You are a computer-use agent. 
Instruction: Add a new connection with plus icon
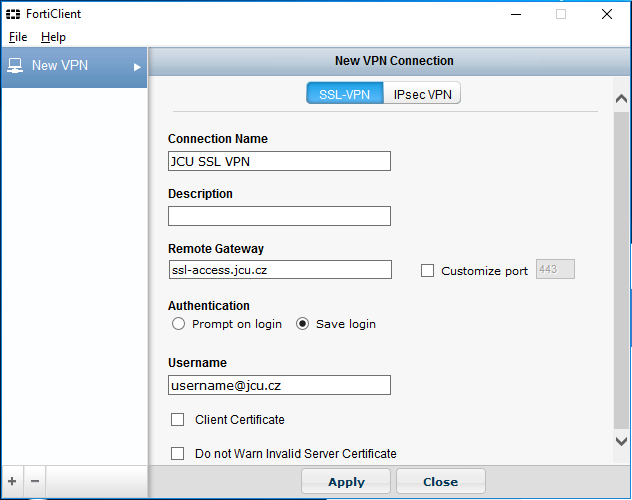(x=12, y=481)
